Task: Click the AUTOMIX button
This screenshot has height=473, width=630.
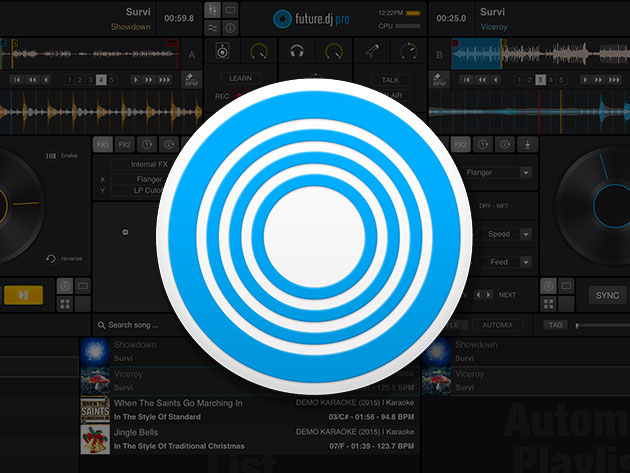Action: [497, 325]
